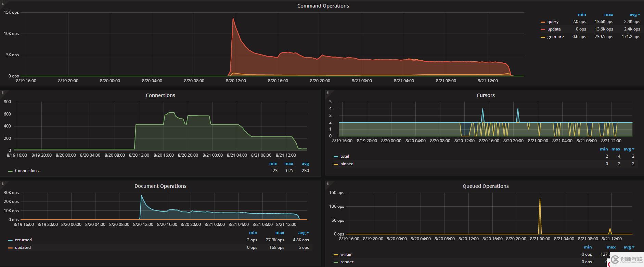The image size is (644, 267).
Task: Sort Command Operations legend by avg arrow
Action: point(639,15)
